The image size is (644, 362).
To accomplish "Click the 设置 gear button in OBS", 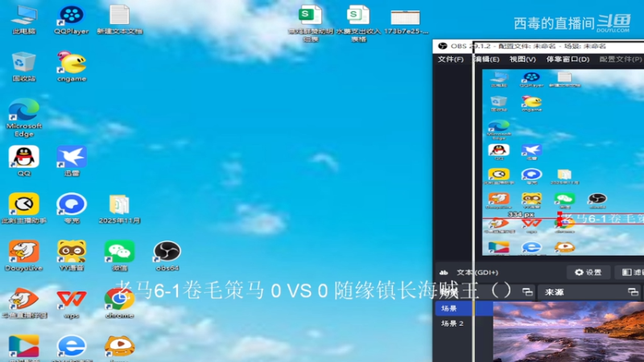I will [588, 272].
